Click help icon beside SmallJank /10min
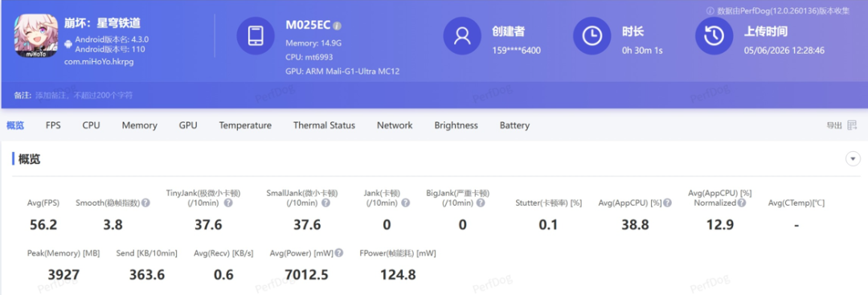 click(x=326, y=203)
